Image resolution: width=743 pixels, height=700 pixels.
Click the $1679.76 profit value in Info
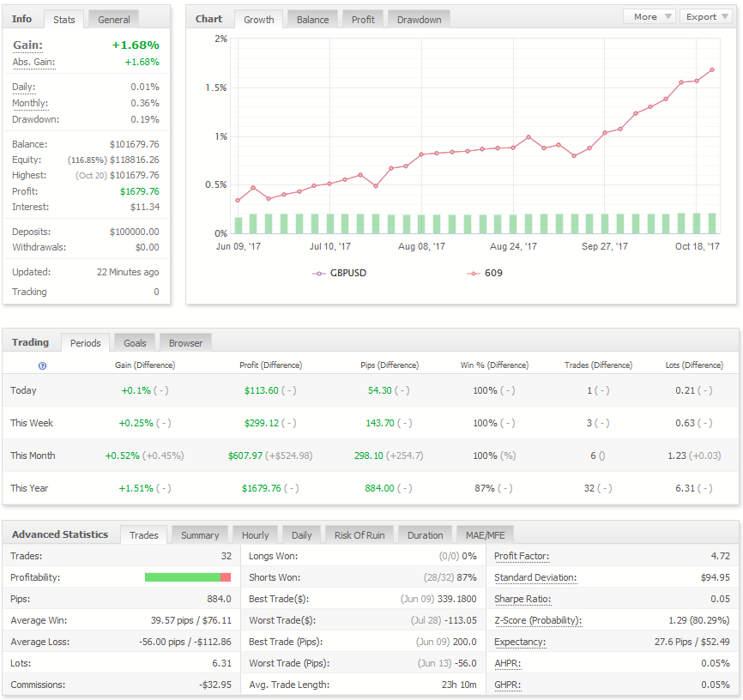(139, 191)
